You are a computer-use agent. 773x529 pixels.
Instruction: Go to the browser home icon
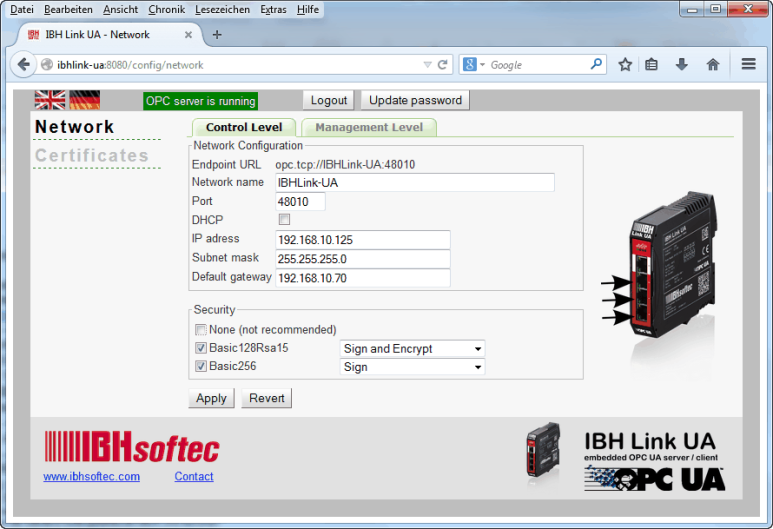coord(713,65)
